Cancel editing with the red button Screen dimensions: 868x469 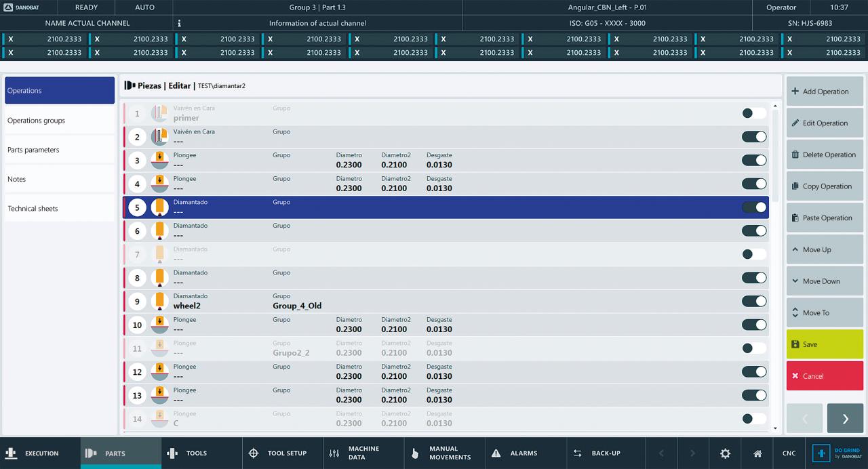[825, 376]
